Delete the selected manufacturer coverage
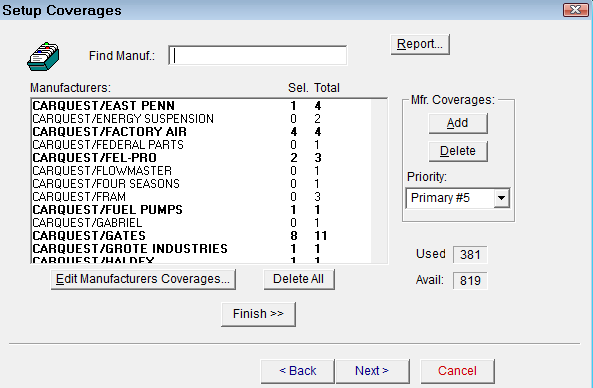 (458, 151)
